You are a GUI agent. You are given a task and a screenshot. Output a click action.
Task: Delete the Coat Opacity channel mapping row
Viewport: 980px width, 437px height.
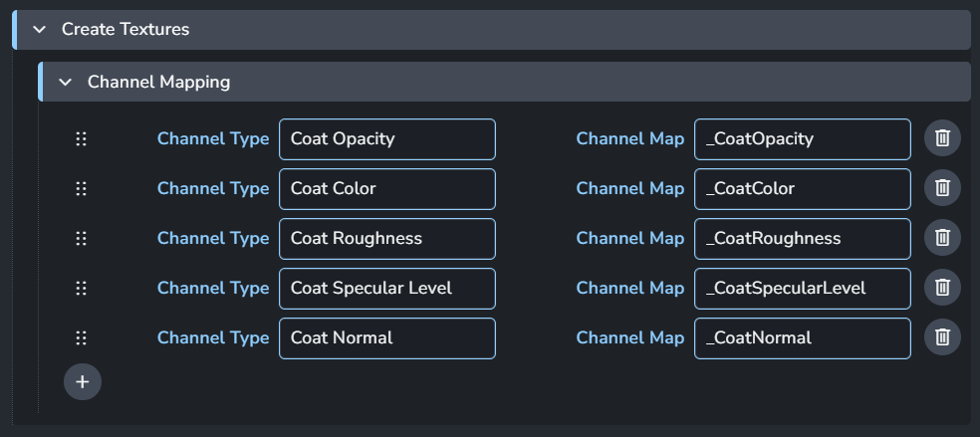942,138
